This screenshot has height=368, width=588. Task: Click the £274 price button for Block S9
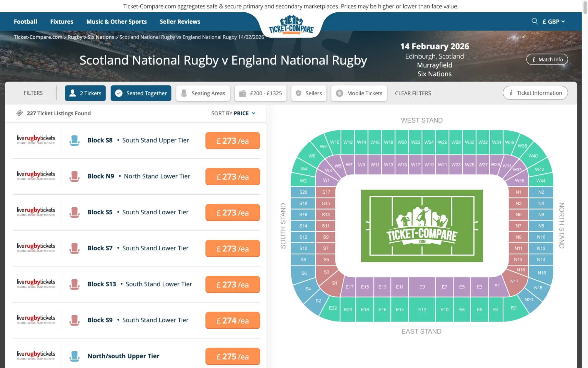tap(232, 320)
